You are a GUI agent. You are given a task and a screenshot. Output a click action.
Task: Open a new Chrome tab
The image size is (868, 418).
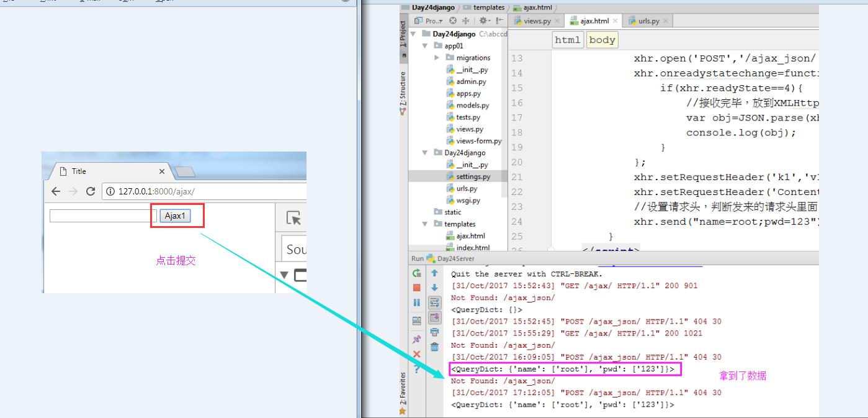185,171
